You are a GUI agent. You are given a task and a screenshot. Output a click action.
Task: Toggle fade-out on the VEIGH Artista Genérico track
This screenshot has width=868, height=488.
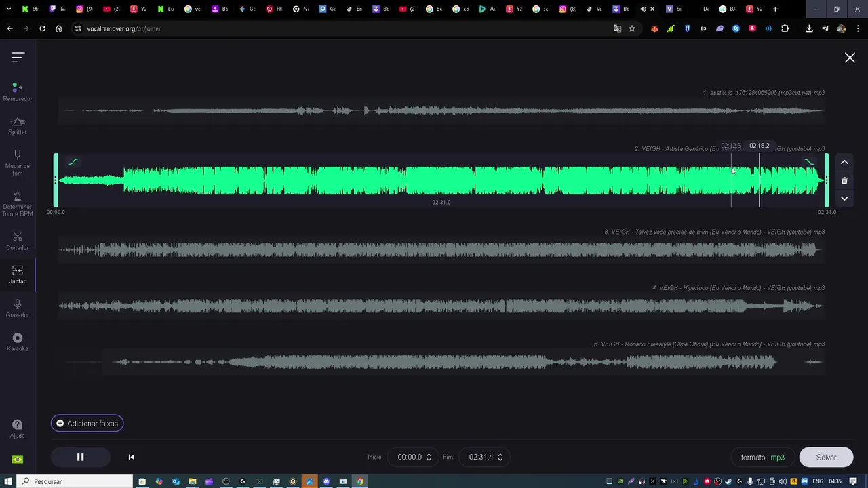pos(809,161)
